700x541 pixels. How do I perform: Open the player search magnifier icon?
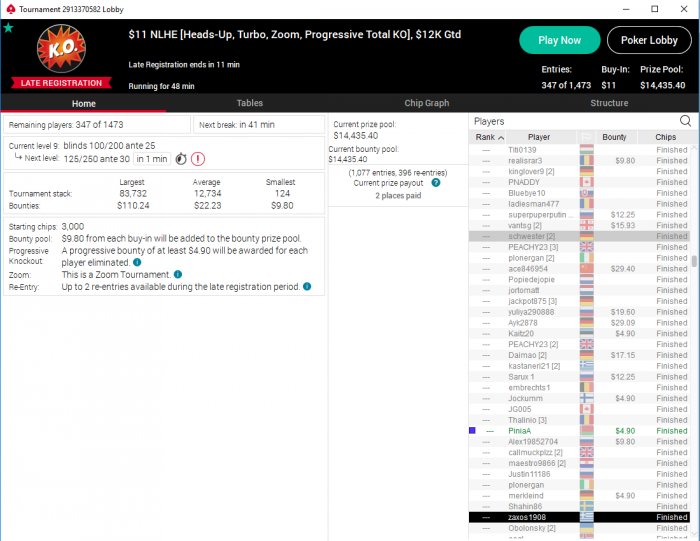pos(685,121)
